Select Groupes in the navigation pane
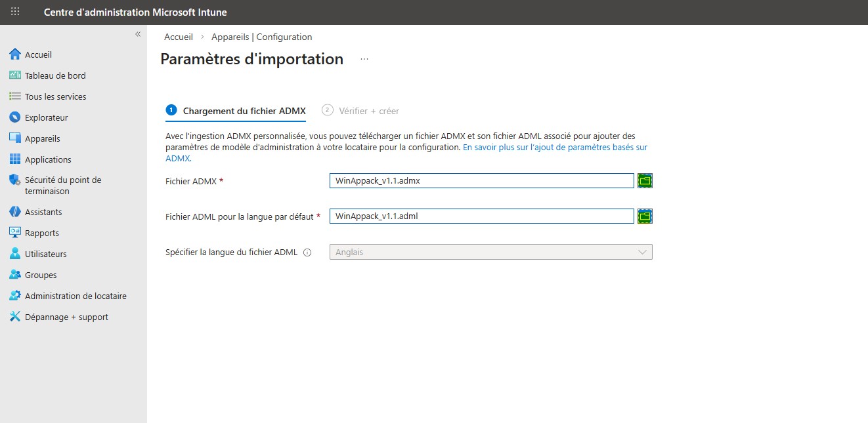The width and height of the screenshot is (868, 423). (x=41, y=275)
